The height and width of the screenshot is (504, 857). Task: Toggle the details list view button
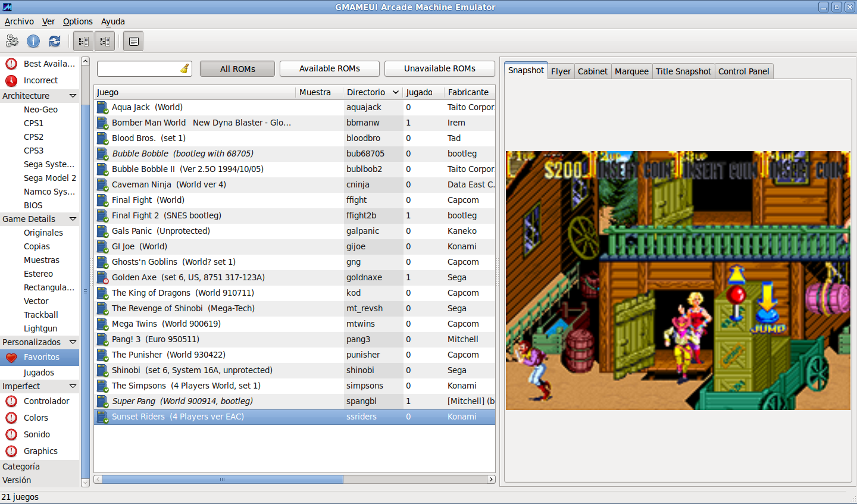(x=133, y=41)
